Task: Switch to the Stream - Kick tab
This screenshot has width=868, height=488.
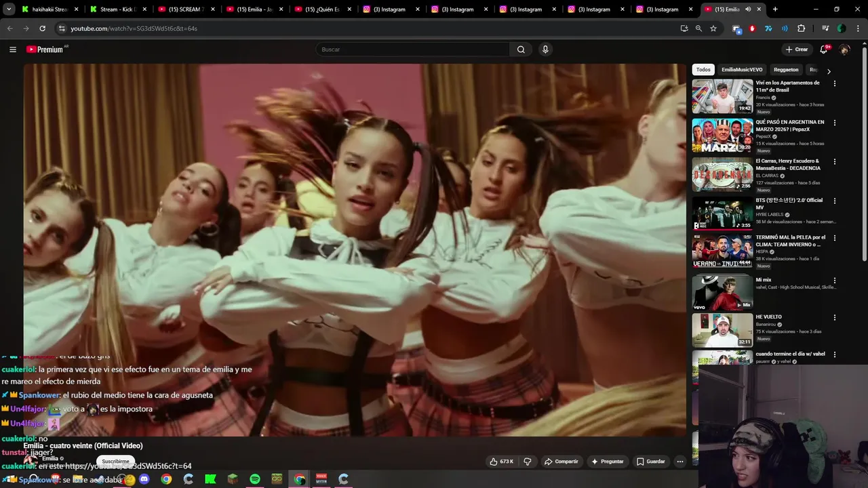Action: (118, 9)
